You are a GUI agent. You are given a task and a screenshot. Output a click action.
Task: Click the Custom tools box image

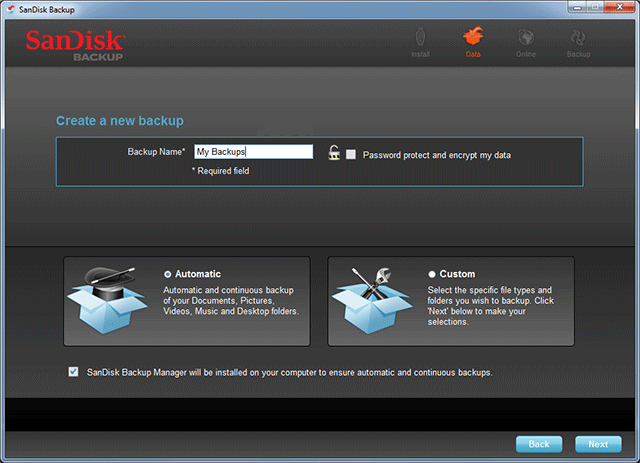click(371, 301)
